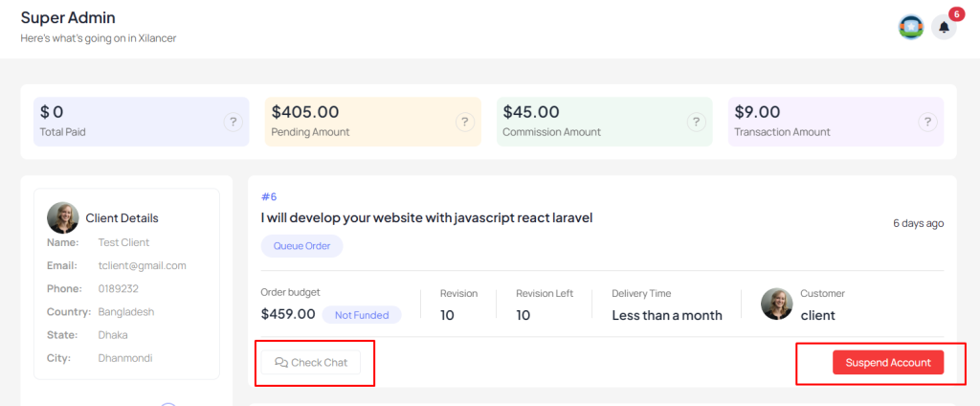
Task: Select the $45.00 Commission Amount card
Action: 605,122
